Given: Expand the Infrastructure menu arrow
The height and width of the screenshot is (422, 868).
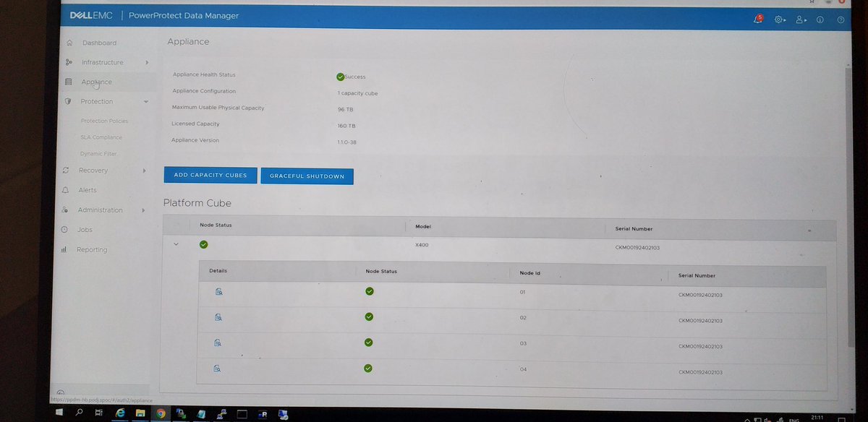Looking at the screenshot, I should click(147, 62).
